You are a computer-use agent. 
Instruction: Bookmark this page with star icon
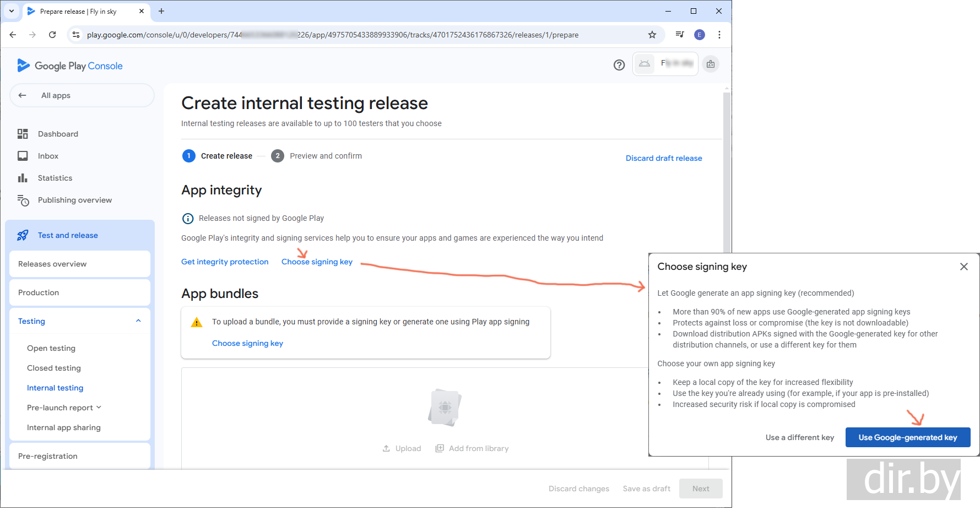click(652, 35)
